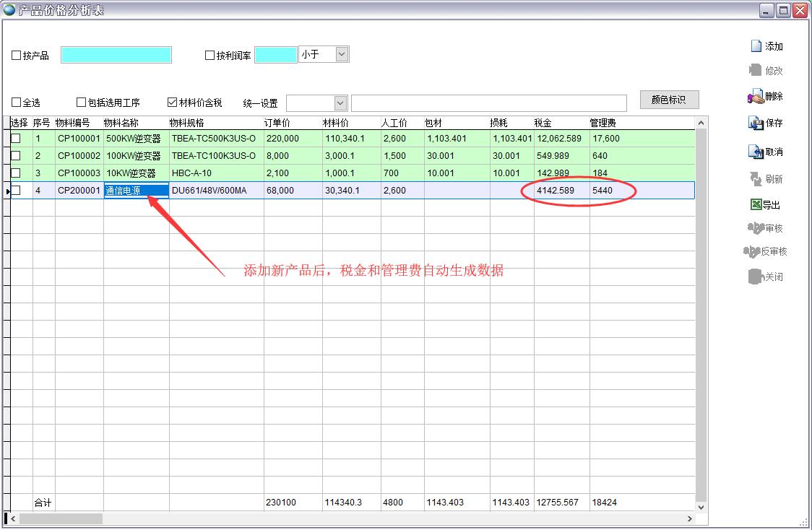Toggle the 全选 select-all checkbox
The width and height of the screenshot is (812, 530).
tap(17, 103)
